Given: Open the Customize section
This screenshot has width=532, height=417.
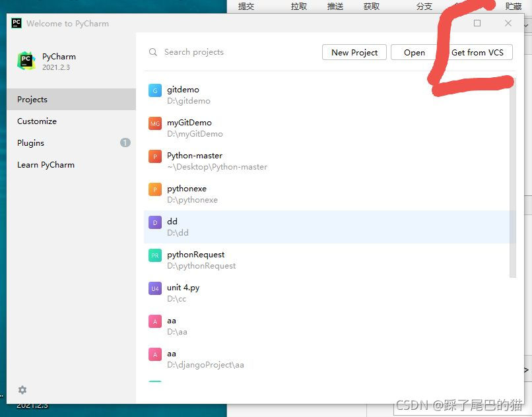Looking at the screenshot, I should 71,121.
